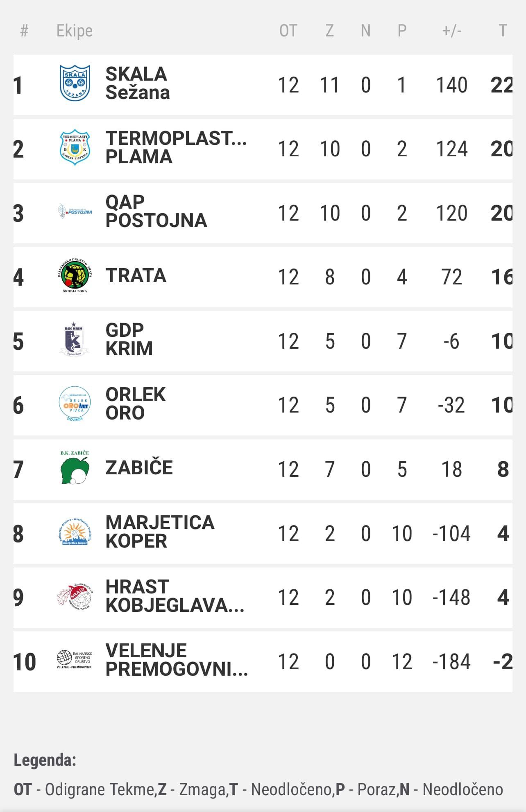The width and height of the screenshot is (526, 812).
Task: Open the Velenje Premogovnik globe logo
Action: click(x=75, y=661)
